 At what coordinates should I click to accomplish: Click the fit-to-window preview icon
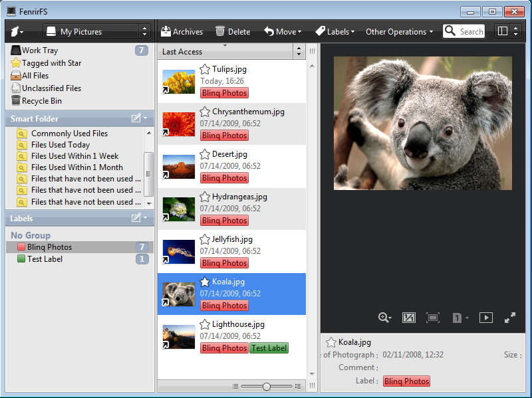[x=433, y=318]
